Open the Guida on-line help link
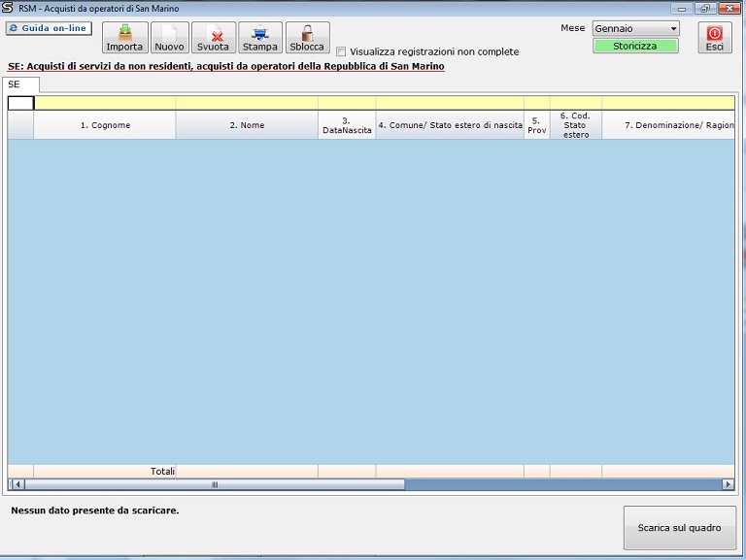746x560 pixels. [x=49, y=28]
